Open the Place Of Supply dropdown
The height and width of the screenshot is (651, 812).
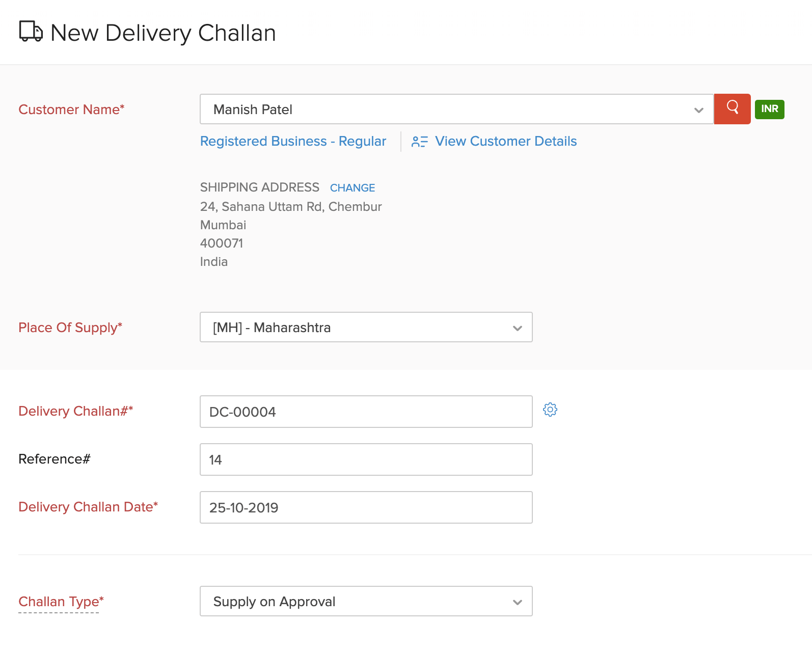(366, 327)
